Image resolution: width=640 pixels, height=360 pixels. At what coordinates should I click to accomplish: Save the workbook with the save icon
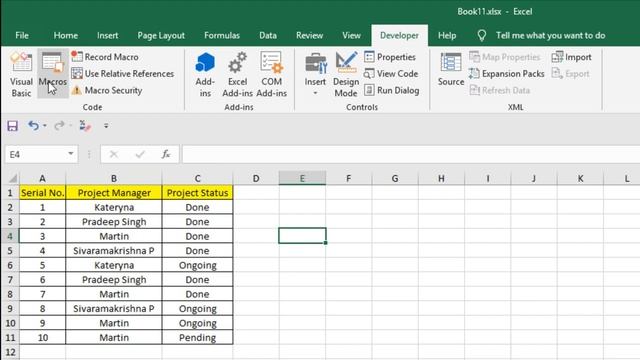(12, 126)
